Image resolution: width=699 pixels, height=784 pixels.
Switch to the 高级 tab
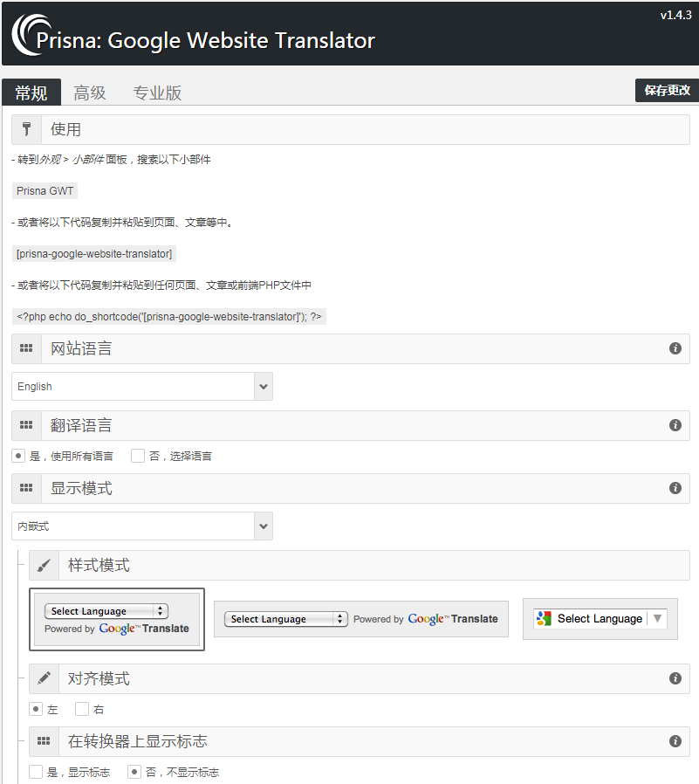[90, 93]
